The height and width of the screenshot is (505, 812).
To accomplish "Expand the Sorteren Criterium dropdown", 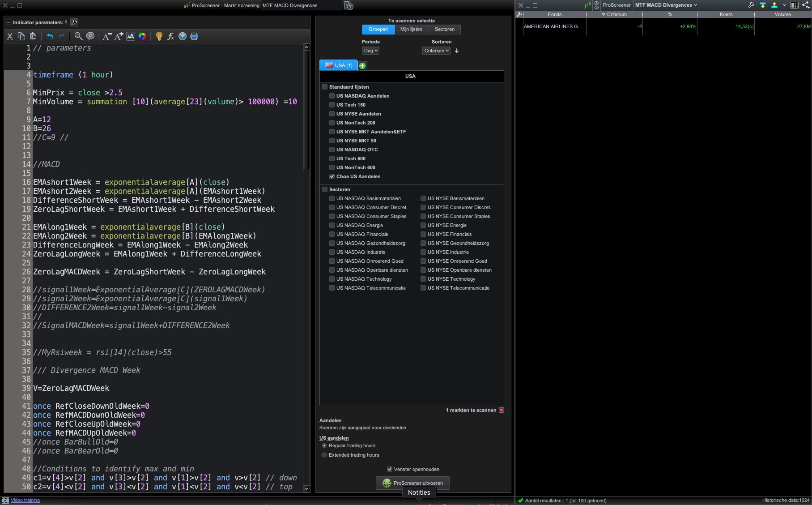I will [436, 51].
